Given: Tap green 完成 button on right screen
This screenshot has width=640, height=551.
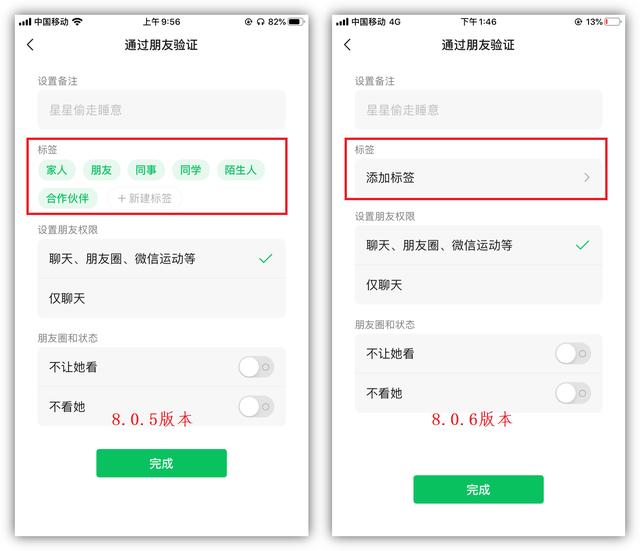Looking at the screenshot, I should coord(478,489).
